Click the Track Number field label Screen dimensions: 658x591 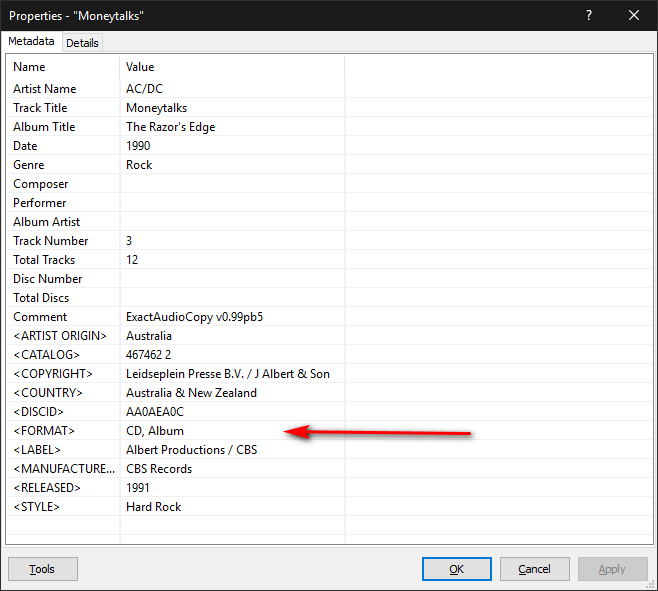[x=50, y=241]
